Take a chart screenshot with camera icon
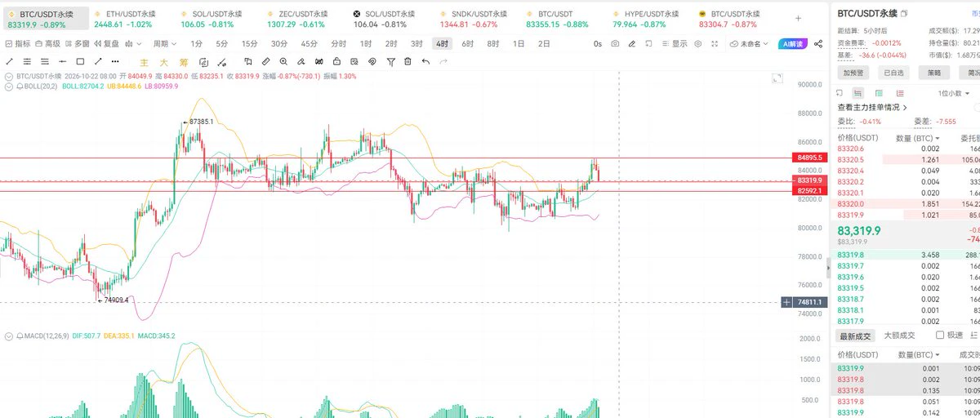The height and width of the screenshot is (418, 980). point(615,44)
